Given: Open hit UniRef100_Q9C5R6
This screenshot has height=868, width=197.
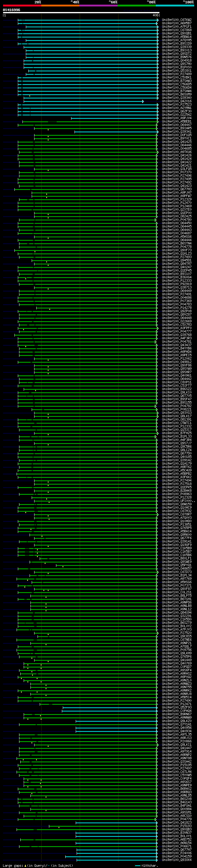Looking at the screenshot, I should 177,447.
